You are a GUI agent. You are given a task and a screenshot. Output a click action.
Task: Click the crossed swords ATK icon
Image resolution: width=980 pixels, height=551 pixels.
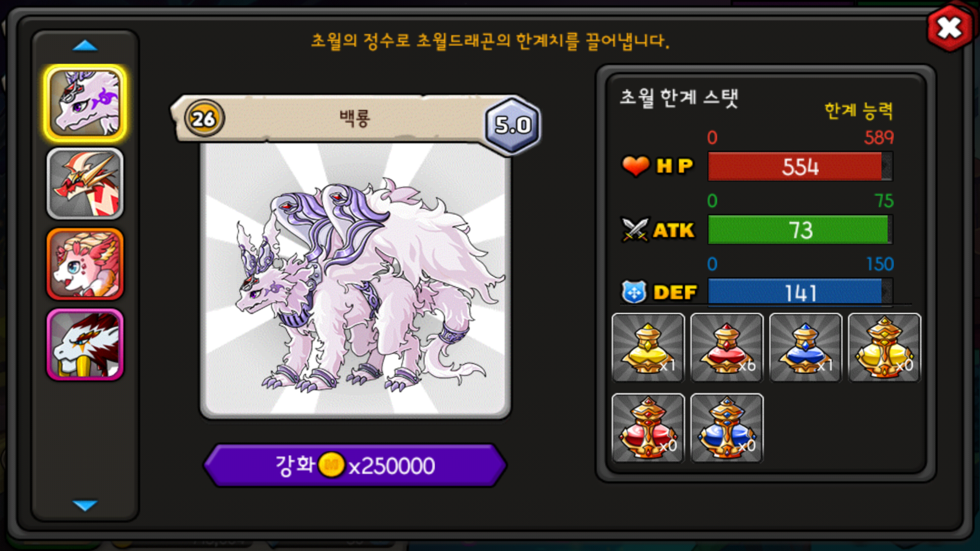635,230
